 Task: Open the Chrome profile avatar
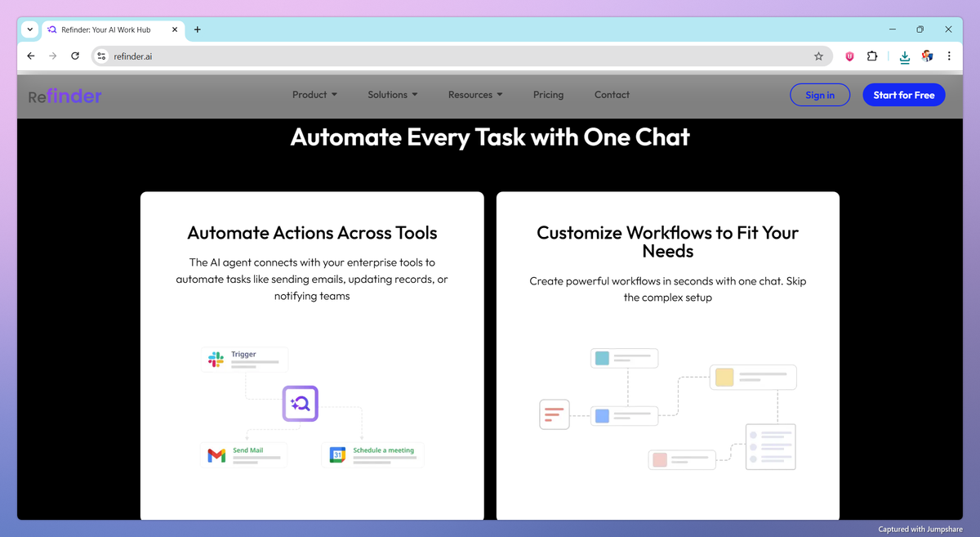pyautogui.click(x=927, y=56)
